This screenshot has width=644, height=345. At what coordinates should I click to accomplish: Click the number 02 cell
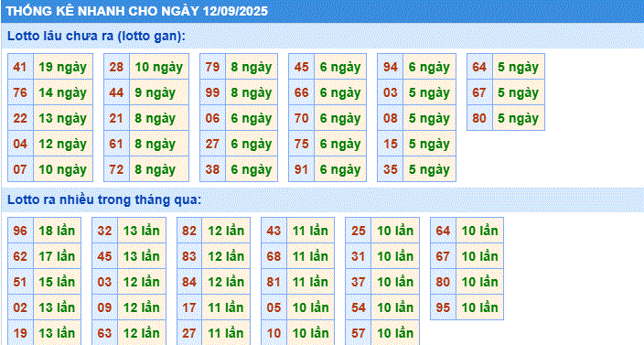tap(20, 307)
